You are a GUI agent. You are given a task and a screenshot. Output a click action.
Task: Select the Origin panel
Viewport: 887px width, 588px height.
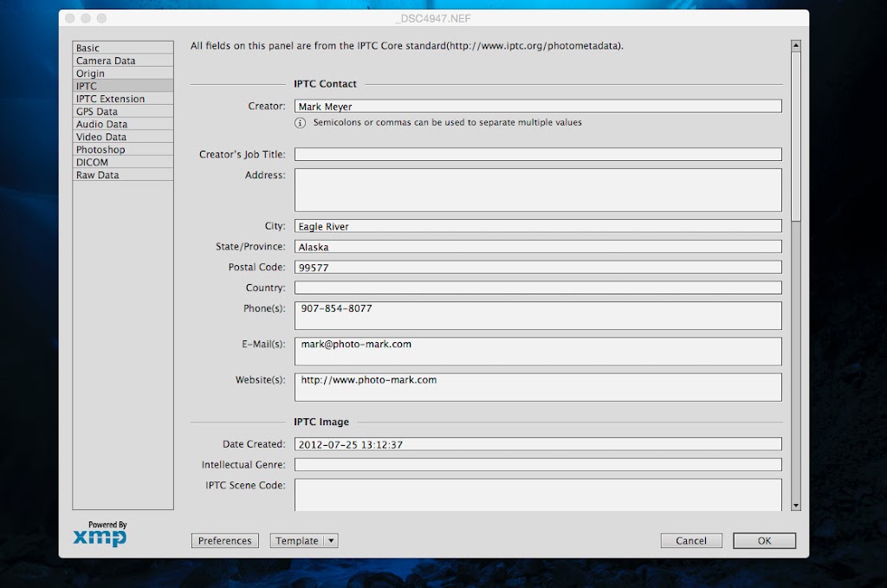coord(123,74)
